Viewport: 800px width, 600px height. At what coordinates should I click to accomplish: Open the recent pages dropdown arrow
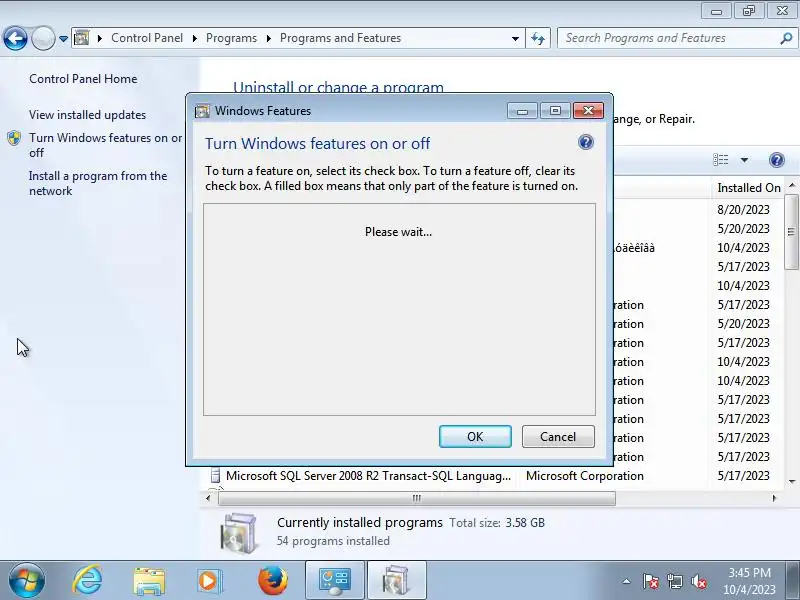(63, 39)
